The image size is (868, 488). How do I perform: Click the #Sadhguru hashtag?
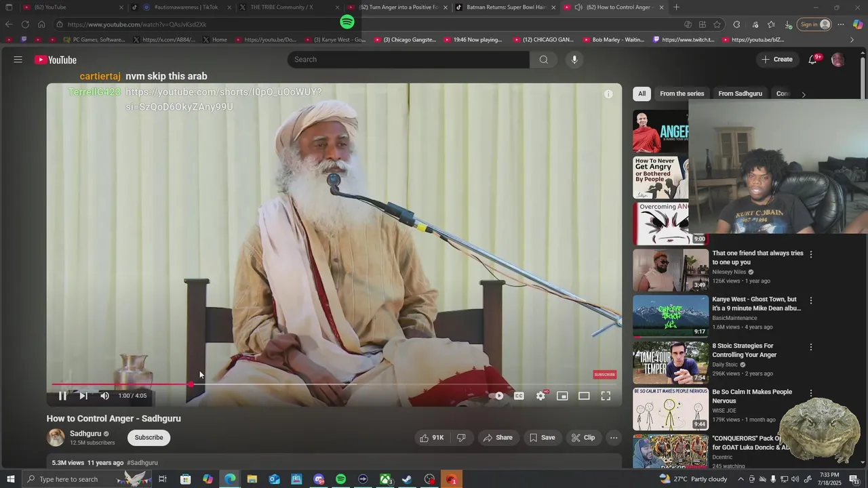[142, 463]
